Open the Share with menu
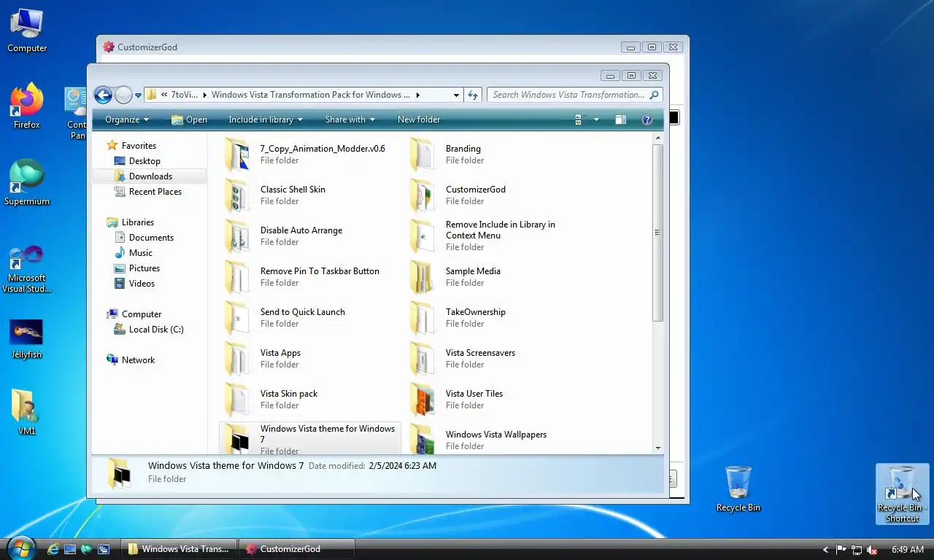This screenshot has width=934, height=560. [x=350, y=120]
